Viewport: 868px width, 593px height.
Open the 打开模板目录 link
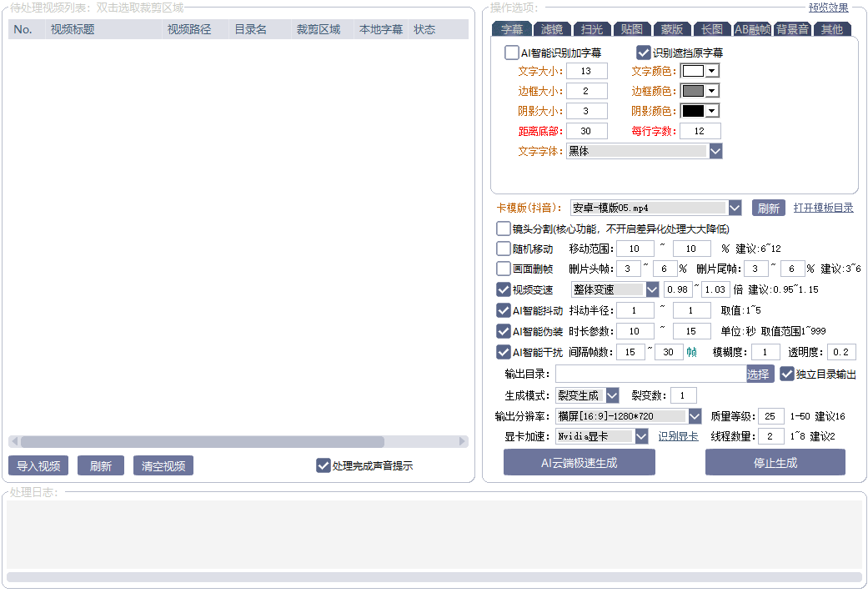click(x=823, y=208)
